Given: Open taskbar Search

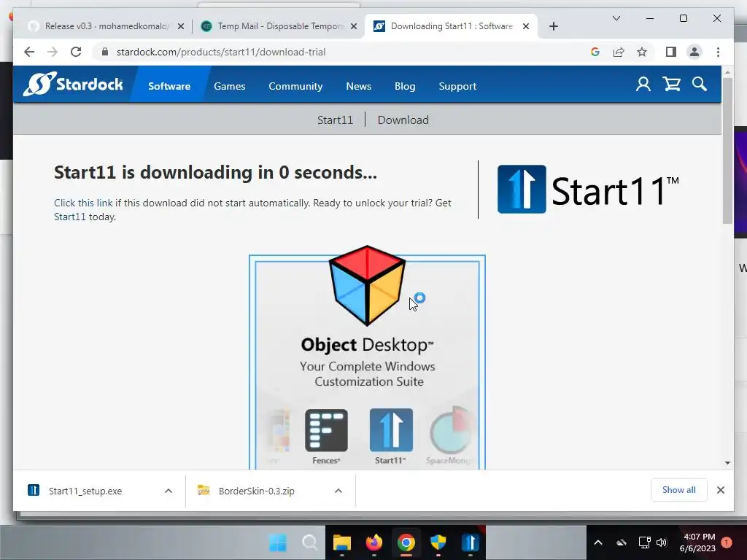Looking at the screenshot, I should (309, 542).
